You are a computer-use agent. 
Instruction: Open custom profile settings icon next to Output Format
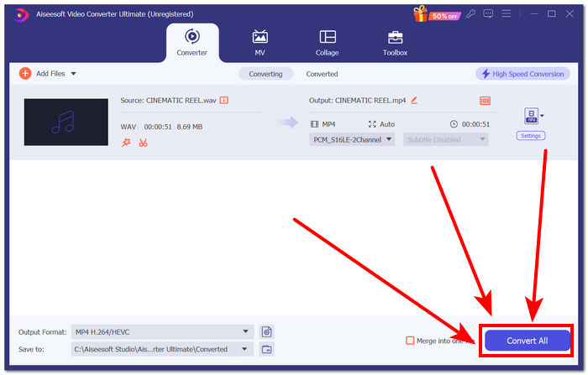(266, 331)
